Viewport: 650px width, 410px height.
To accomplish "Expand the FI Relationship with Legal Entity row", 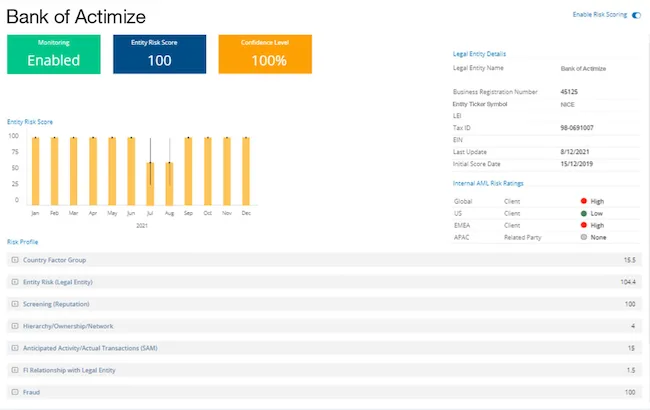I will (x=15, y=370).
